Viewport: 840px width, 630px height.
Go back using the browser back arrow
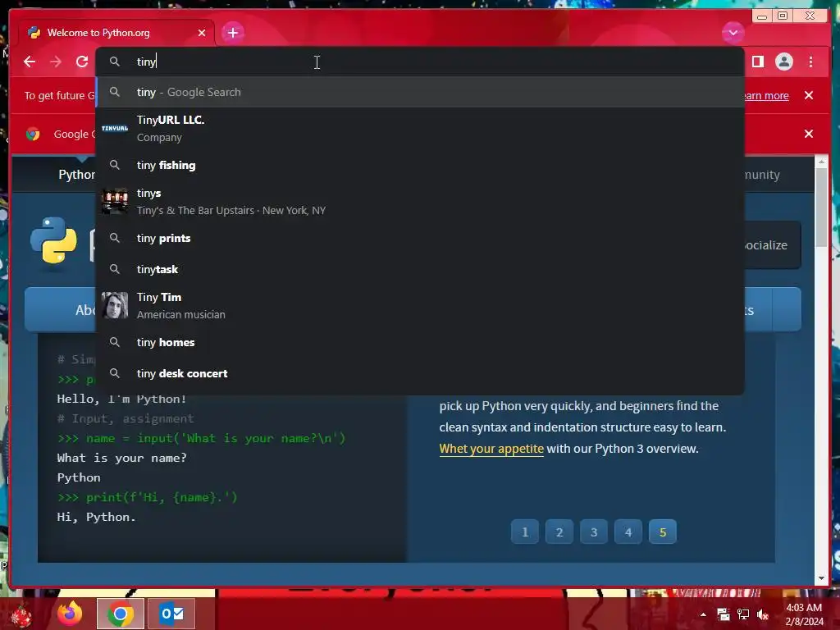(x=30, y=62)
